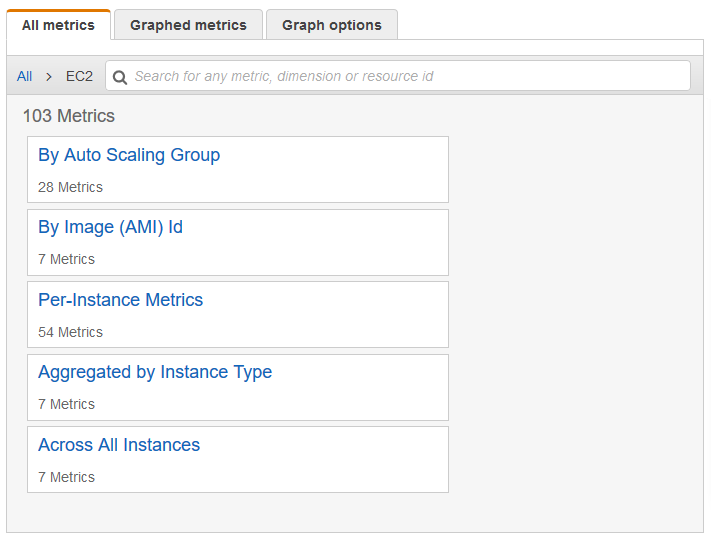Browse the Across All Instances link
The image size is (714, 542).
coord(119,445)
